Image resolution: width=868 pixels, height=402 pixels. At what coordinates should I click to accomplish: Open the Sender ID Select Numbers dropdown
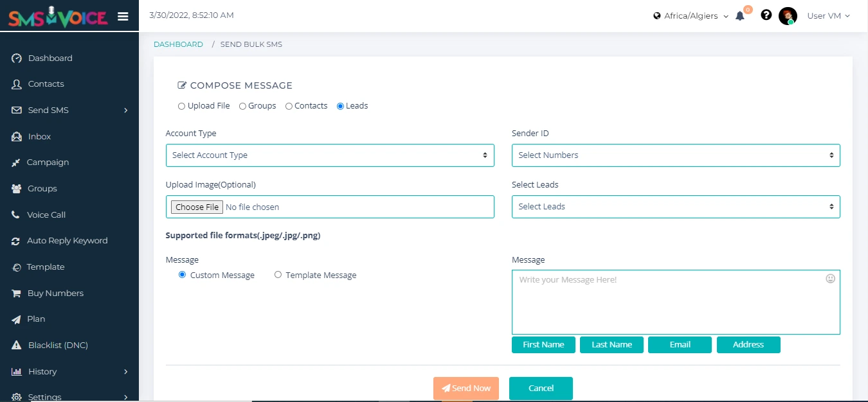(675, 155)
